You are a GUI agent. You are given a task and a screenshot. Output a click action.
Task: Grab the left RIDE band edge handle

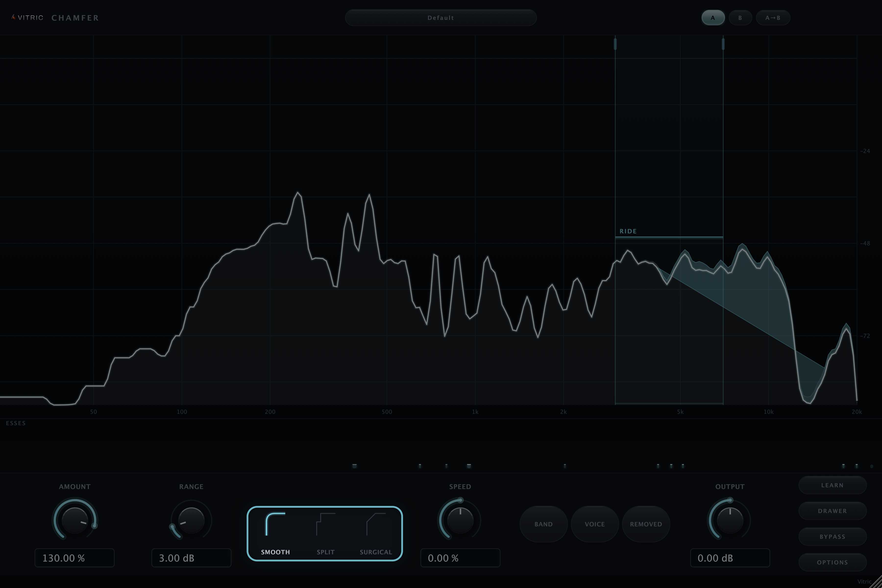click(615, 44)
